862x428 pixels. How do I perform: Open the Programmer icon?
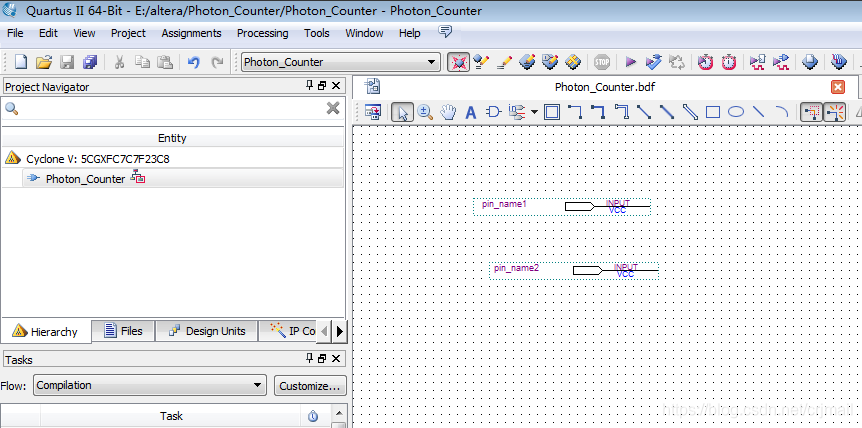838,62
